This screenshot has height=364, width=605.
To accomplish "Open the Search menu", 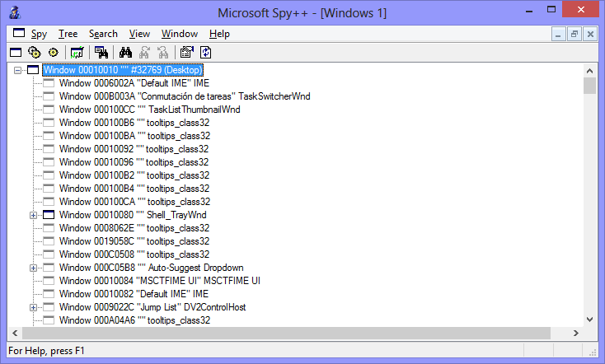I will (x=103, y=34).
